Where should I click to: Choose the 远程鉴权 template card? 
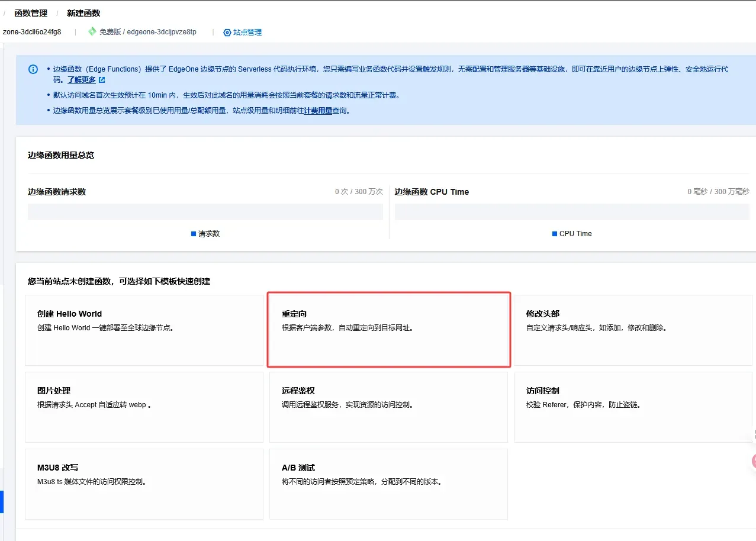pos(388,407)
